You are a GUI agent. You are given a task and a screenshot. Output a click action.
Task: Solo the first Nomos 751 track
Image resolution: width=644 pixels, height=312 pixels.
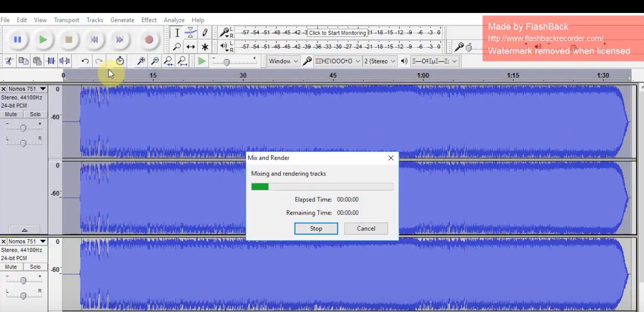[x=35, y=114]
